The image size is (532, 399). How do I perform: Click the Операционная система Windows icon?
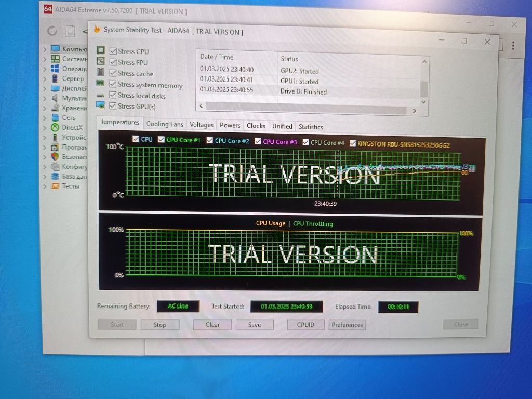click(55, 69)
